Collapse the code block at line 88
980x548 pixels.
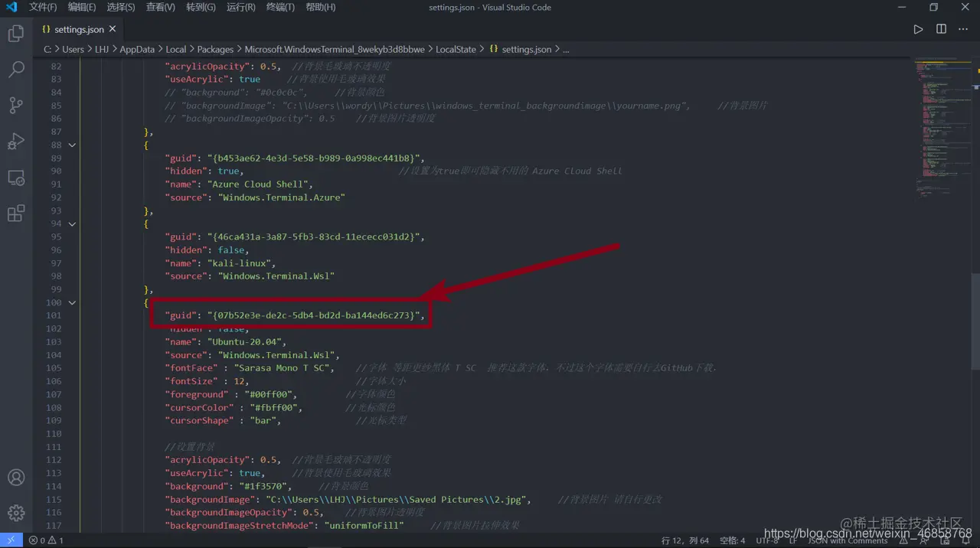(x=72, y=145)
